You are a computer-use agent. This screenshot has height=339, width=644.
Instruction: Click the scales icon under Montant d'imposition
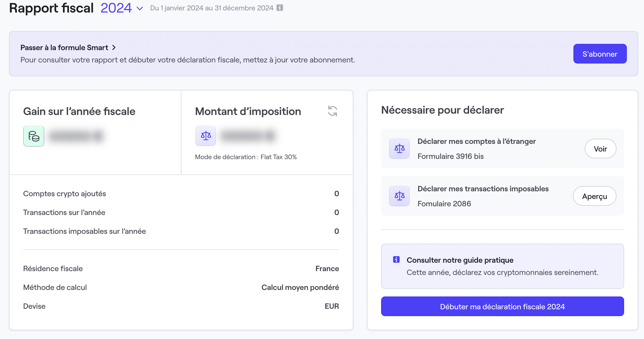[206, 136]
